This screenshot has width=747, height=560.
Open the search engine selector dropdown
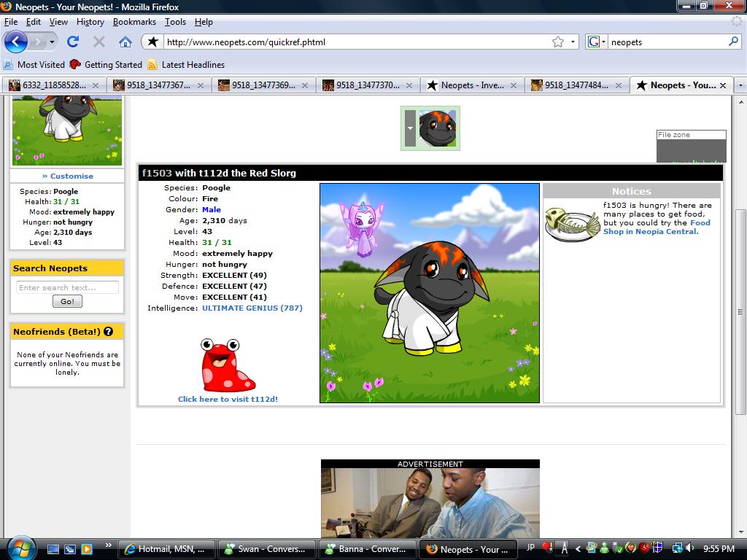click(x=603, y=42)
